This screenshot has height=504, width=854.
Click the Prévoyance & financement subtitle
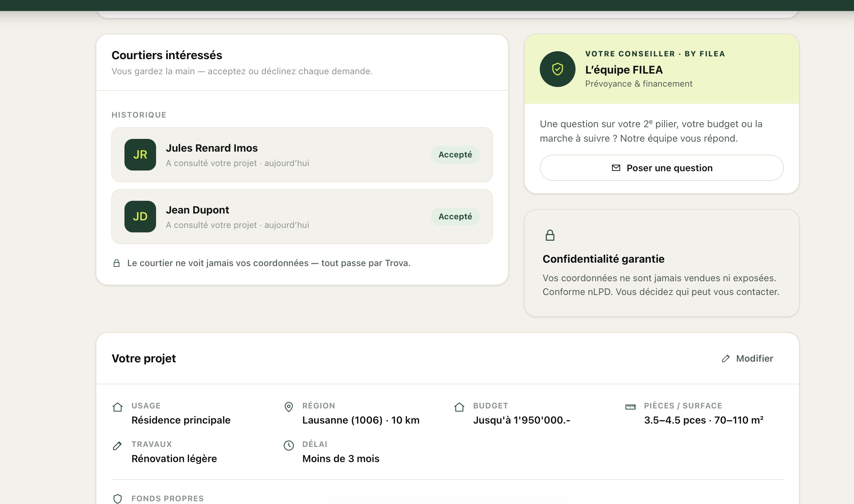pyautogui.click(x=639, y=84)
